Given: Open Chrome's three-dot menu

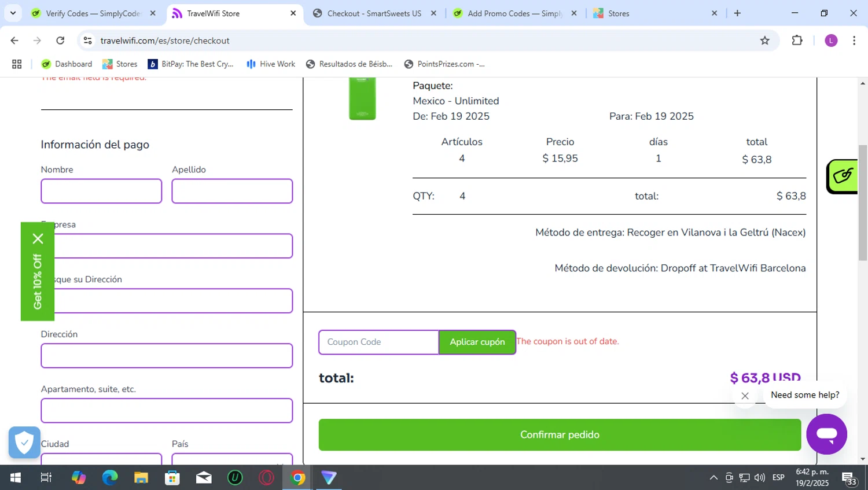Looking at the screenshot, I should pyautogui.click(x=854, y=40).
